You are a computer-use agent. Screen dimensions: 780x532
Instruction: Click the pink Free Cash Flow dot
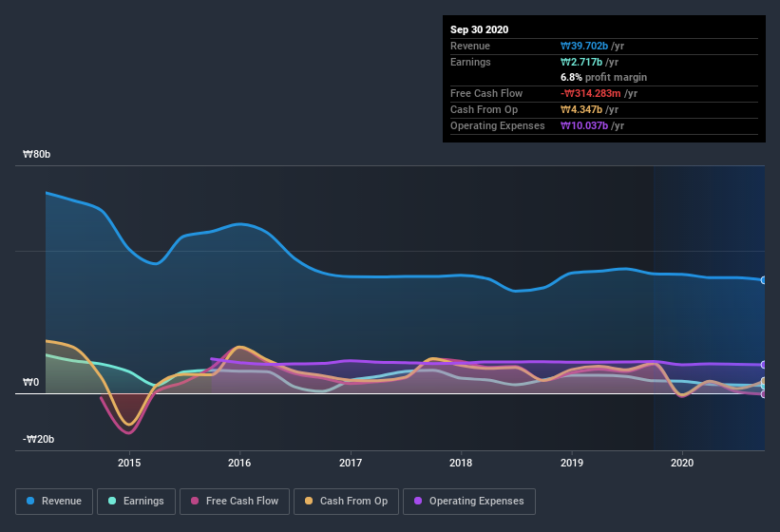pyautogui.click(x=195, y=501)
